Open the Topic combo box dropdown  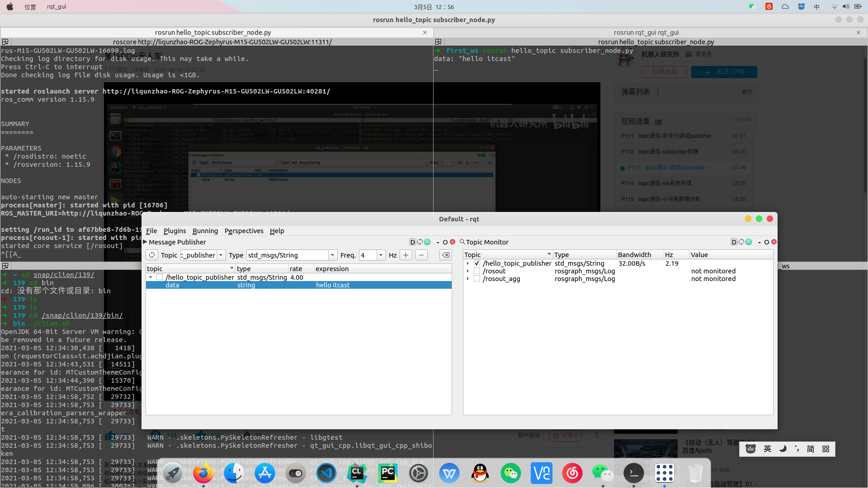221,255
